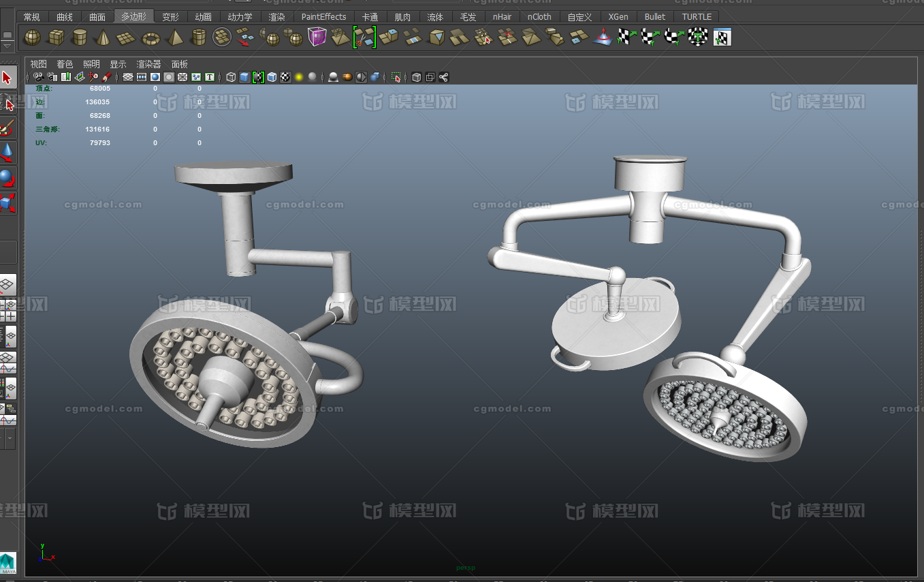Viewport: 924px width, 582px height.
Task: Toggle the resolution gate display
Action: pyautogui.click(x=155, y=77)
